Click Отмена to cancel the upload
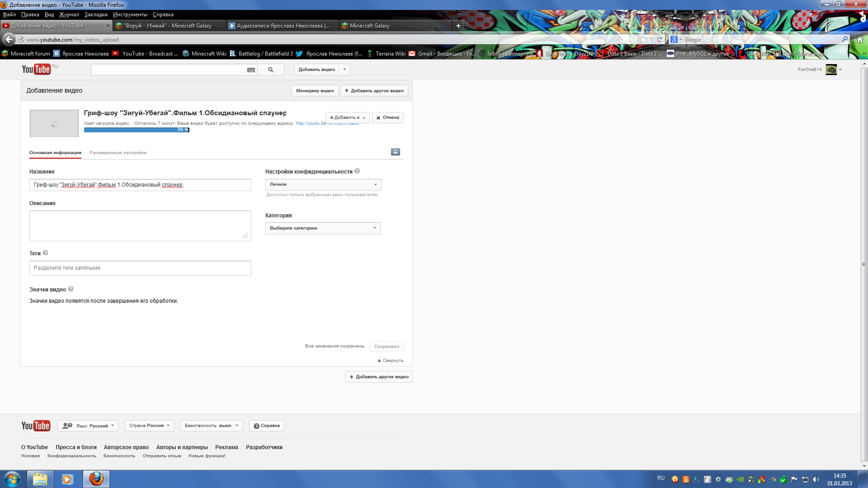The width and height of the screenshot is (868, 488). (x=387, y=117)
